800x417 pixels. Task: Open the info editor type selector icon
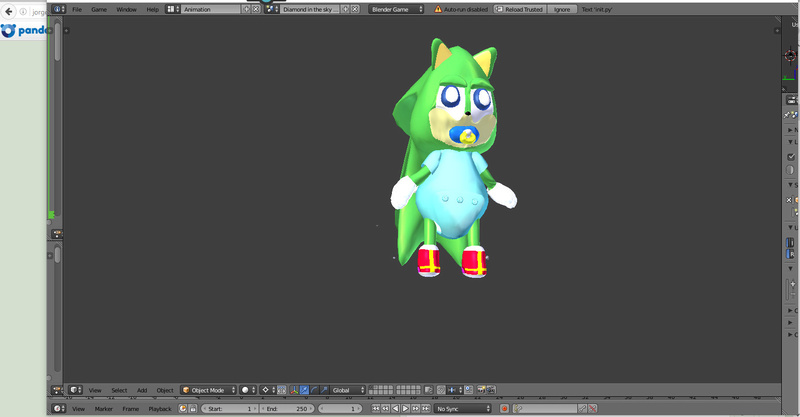point(59,9)
